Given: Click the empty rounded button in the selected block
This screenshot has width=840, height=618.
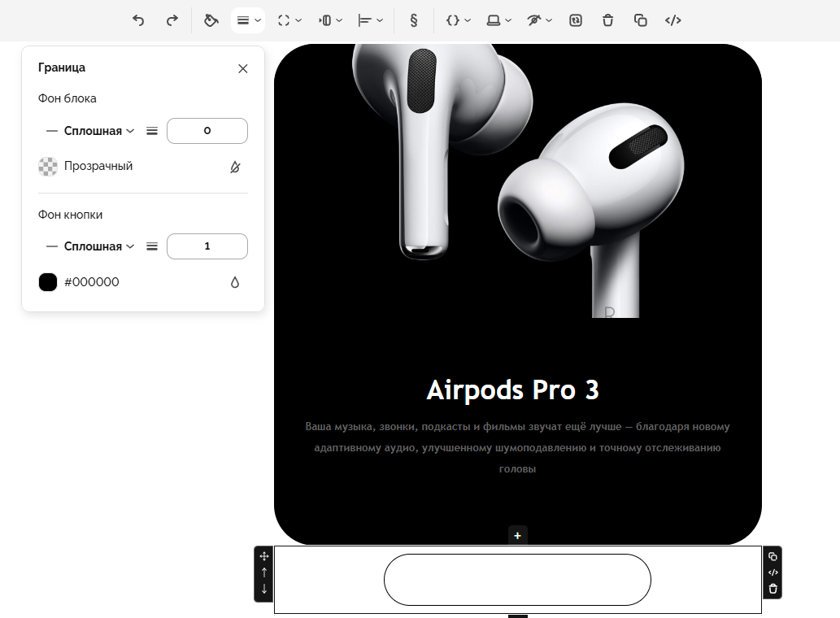Looking at the screenshot, I should tap(517, 580).
